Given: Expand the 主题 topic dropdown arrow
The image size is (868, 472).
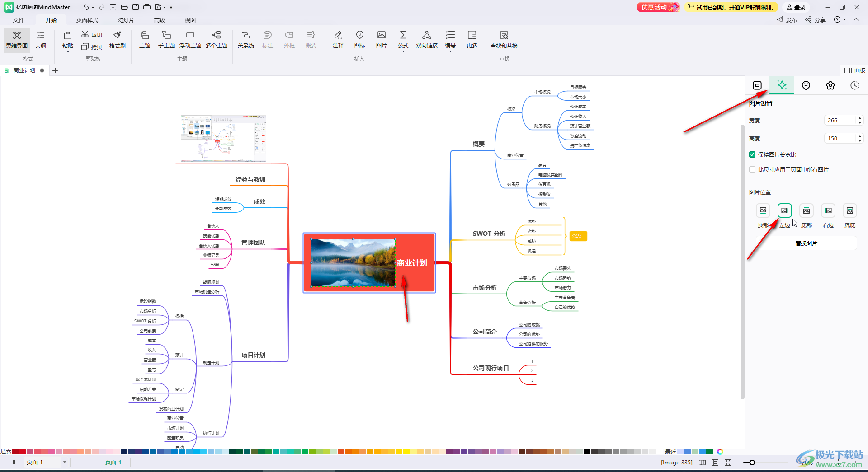Looking at the screenshot, I should click(145, 51).
